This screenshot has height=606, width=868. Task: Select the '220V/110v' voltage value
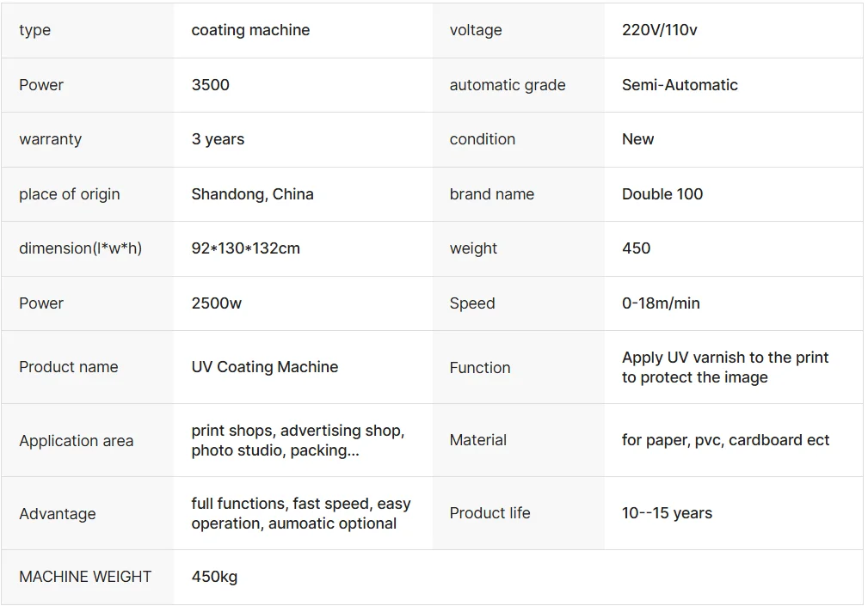click(659, 30)
